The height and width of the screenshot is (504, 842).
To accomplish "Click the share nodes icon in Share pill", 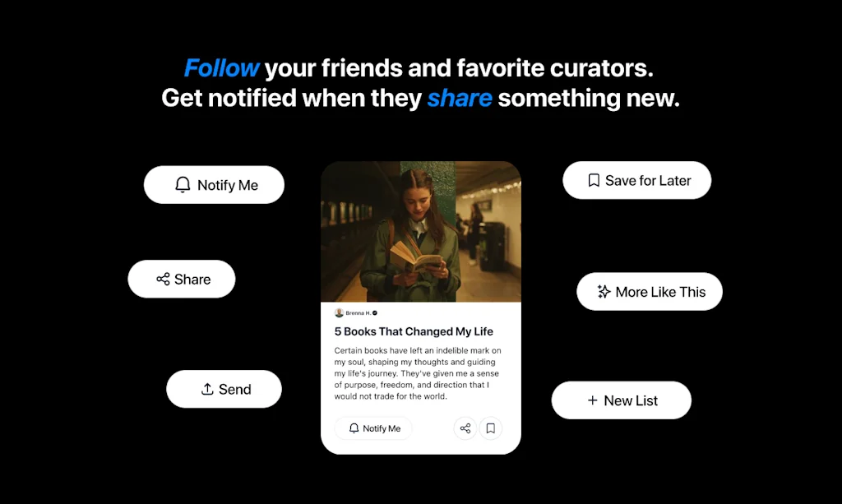I will coord(164,279).
